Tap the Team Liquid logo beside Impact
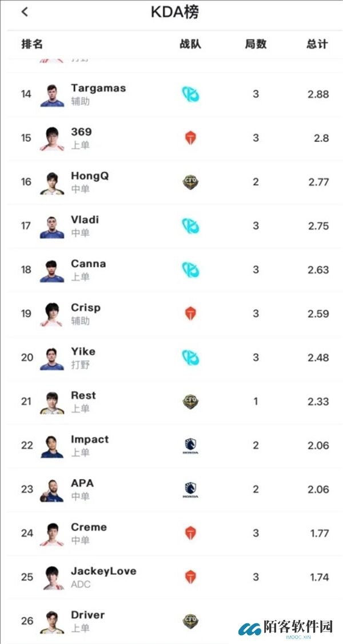 coord(190,445)
